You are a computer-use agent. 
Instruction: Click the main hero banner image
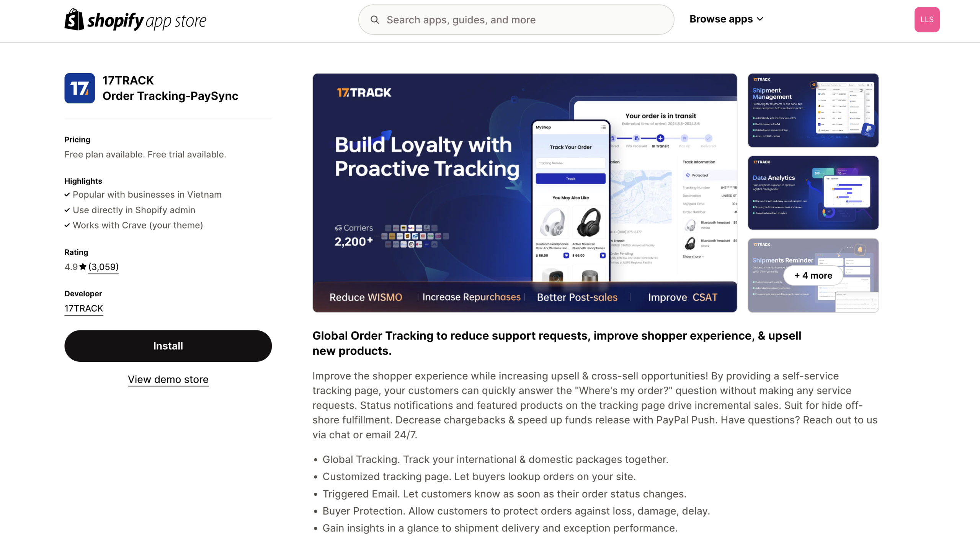(524, 193)
